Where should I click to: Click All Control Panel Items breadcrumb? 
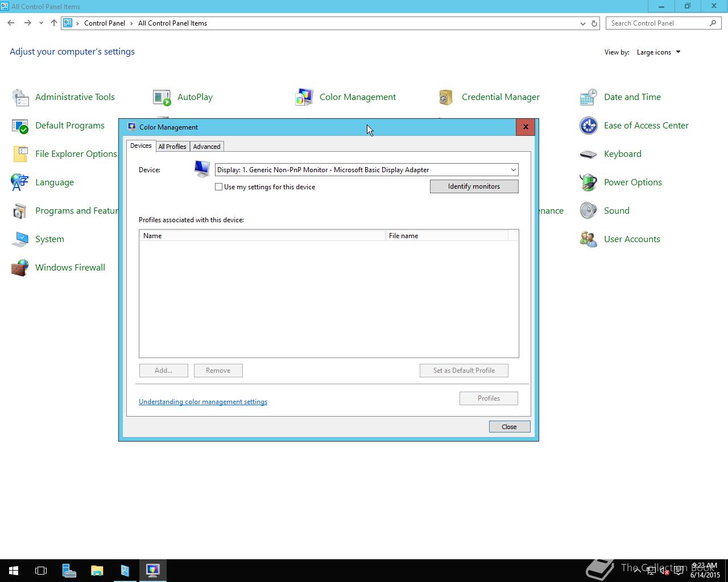[172, 23]
